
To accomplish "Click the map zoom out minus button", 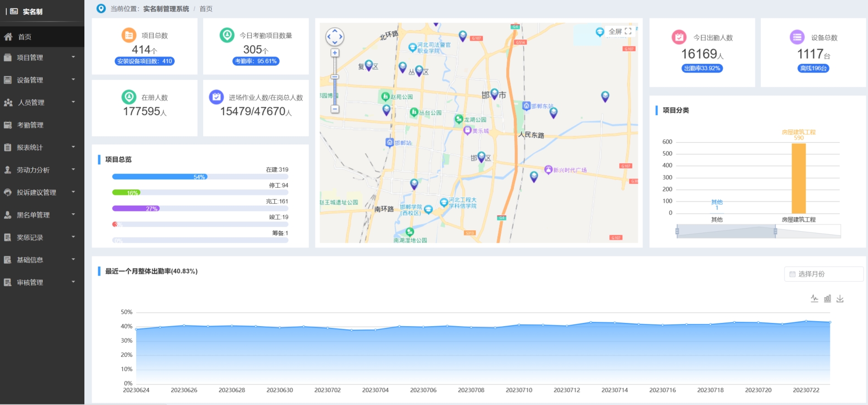I will (335, 109).
